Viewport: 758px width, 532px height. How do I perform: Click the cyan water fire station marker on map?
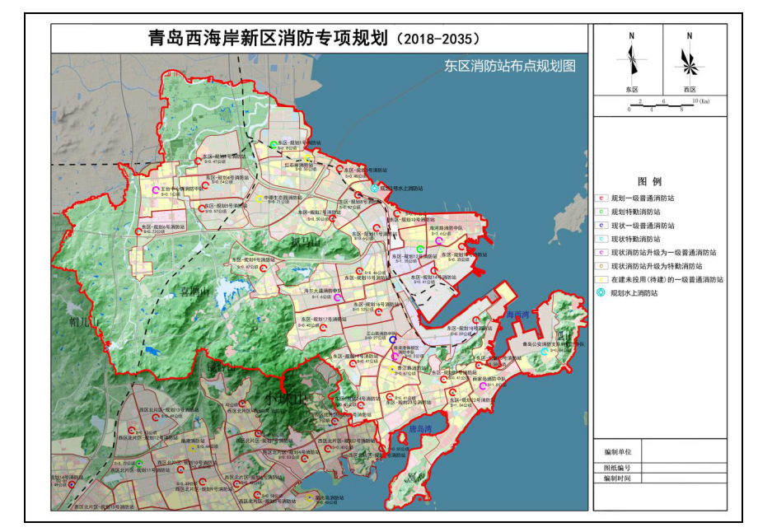pyautogui.click(x=375, y=189)
